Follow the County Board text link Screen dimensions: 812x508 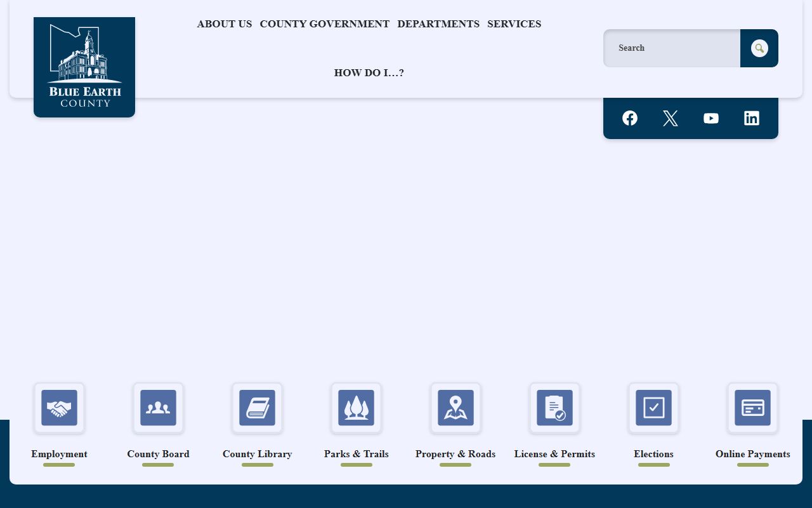(158, 454)
